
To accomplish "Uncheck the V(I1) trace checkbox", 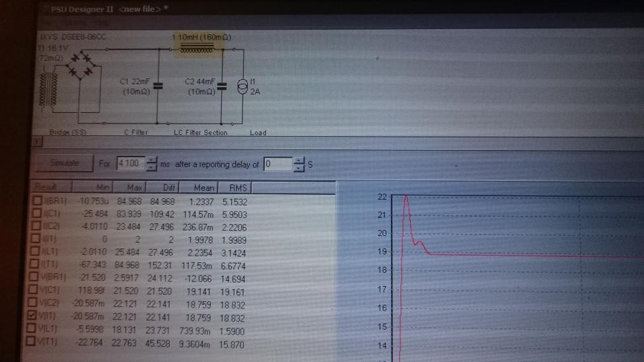I will (x=32, y=315).
